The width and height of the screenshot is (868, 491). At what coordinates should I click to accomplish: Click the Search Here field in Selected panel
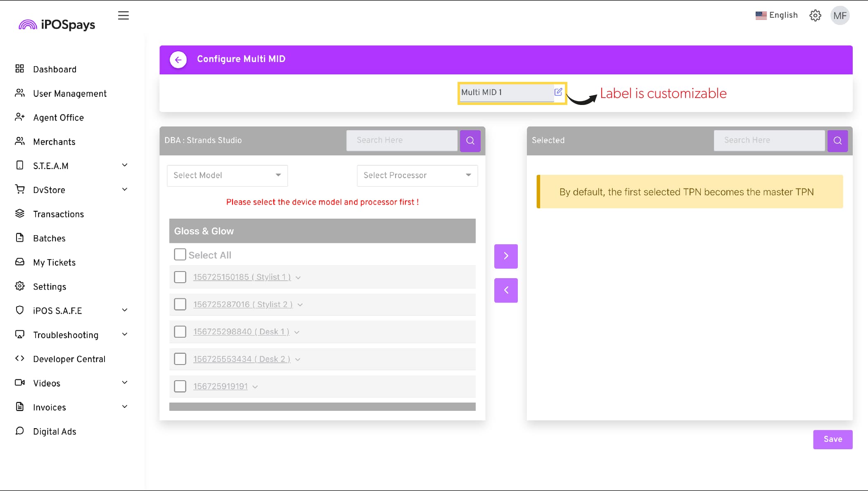point(769,141)
